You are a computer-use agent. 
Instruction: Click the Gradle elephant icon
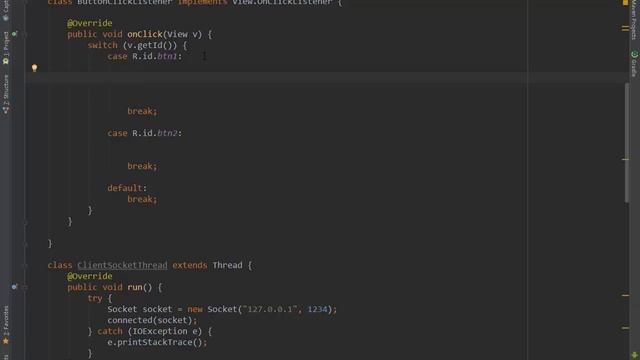tap(634, 54)
